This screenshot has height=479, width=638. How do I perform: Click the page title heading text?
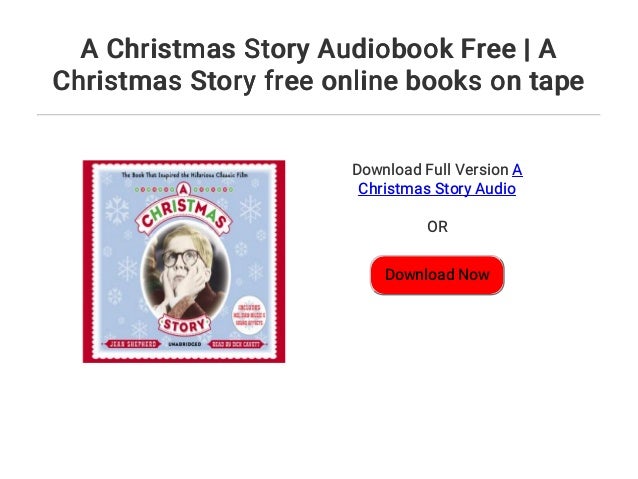(x=318, y=65)
